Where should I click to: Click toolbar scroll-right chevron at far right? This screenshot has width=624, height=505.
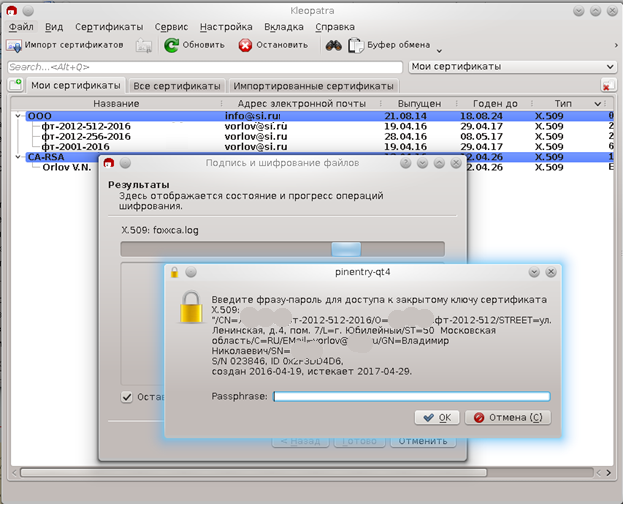[616, 46]
